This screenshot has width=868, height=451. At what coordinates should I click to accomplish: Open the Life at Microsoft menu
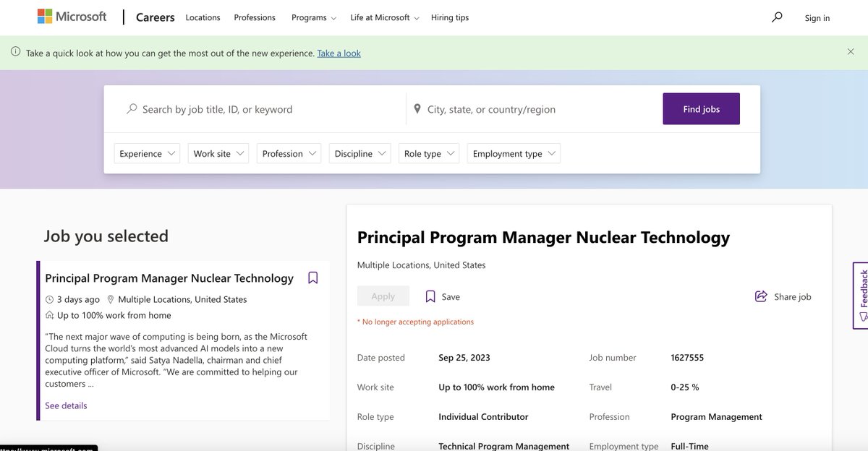(x=384, y=17)
